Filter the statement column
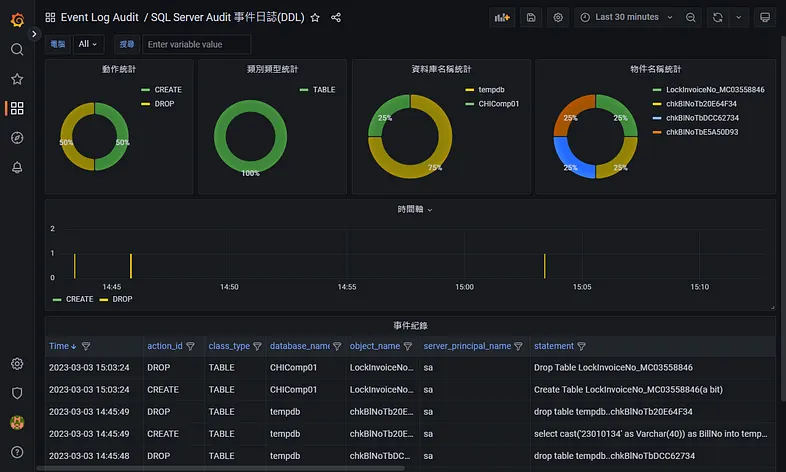786x472 pixels. coord(581,346)
